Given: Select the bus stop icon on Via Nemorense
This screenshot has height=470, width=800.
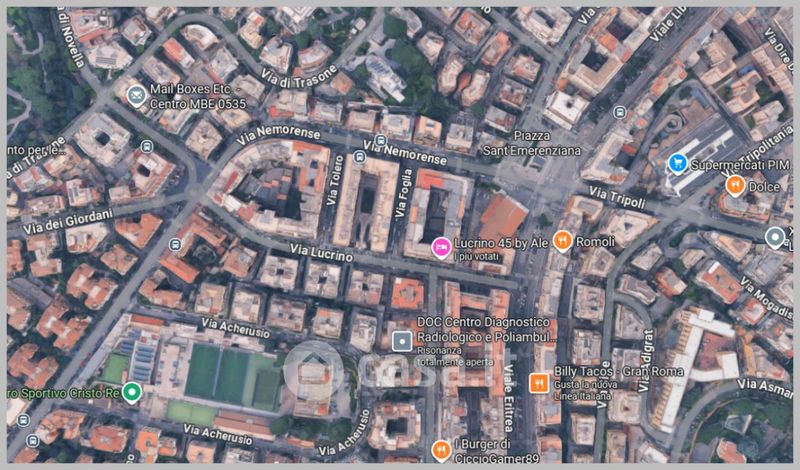Looking at the screenshot, I should [x=380, y=140].
